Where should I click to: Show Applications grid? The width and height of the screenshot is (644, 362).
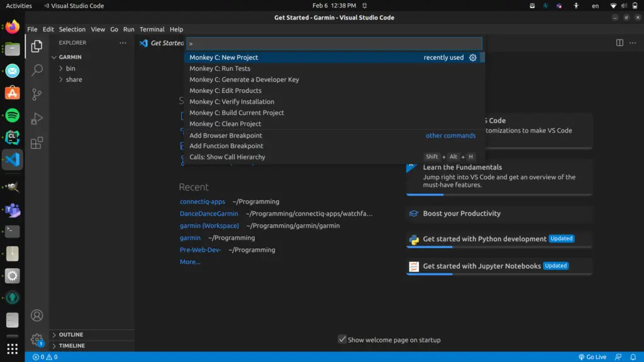point(13,348)
